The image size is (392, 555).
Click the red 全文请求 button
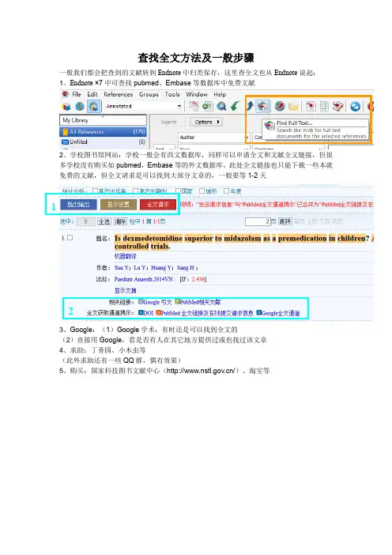tap(158, 205)
